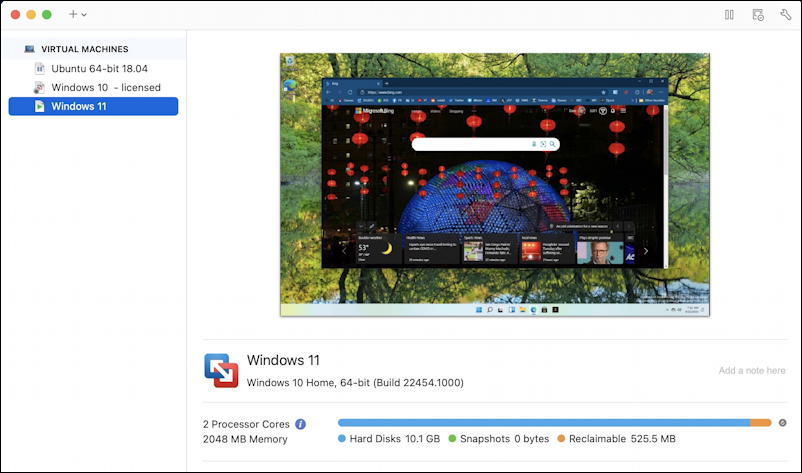Click the Windows Start icon in preview taskbar
This screenshot has width=802, height=473.
[x=479, y=310]
